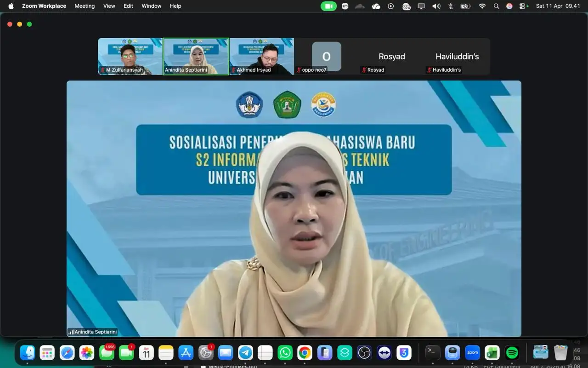
Task: Click the Wi-Fi status icon
Action: (x=482, y=6)
